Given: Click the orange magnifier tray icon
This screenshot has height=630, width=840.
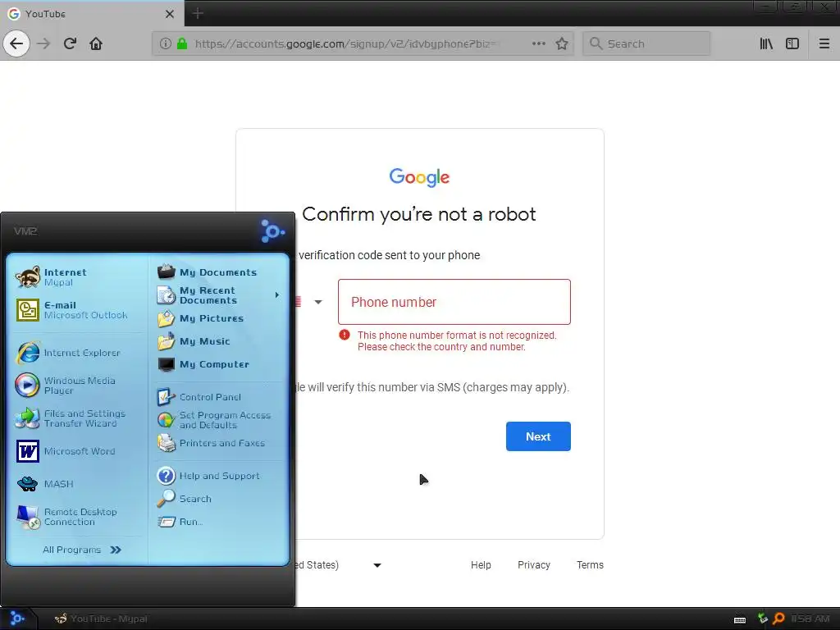Looking at the screenshot, I should (x=779, y=619).
